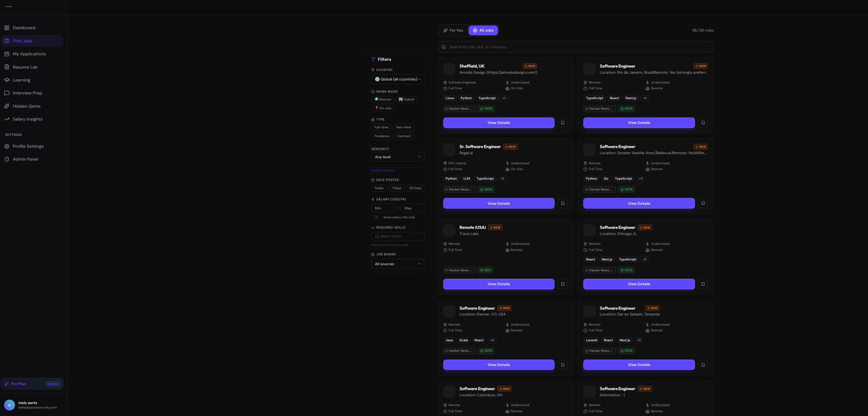Image resolution: width=868 pixels, height=416 pixels.
Task: Bookmark the Sheffield, UK job card
Action: tap(562, 123)
